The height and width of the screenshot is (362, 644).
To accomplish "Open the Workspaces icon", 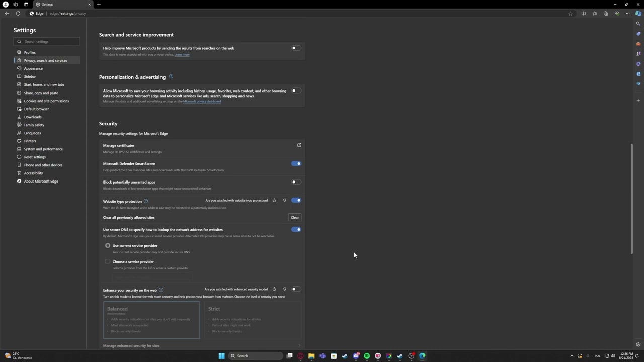I will click(16, 4).
